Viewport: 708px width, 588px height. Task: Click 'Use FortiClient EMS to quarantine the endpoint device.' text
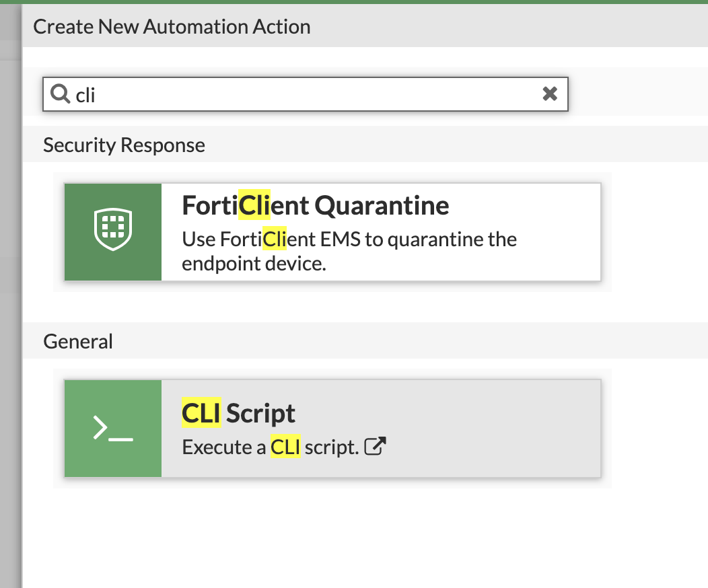[349, 252]
